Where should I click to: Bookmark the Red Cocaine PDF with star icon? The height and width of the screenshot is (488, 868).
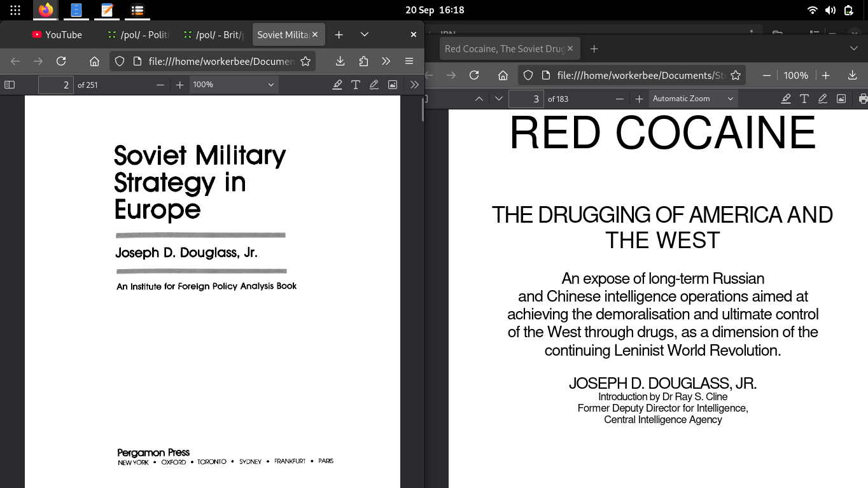(x=736, y=75)
